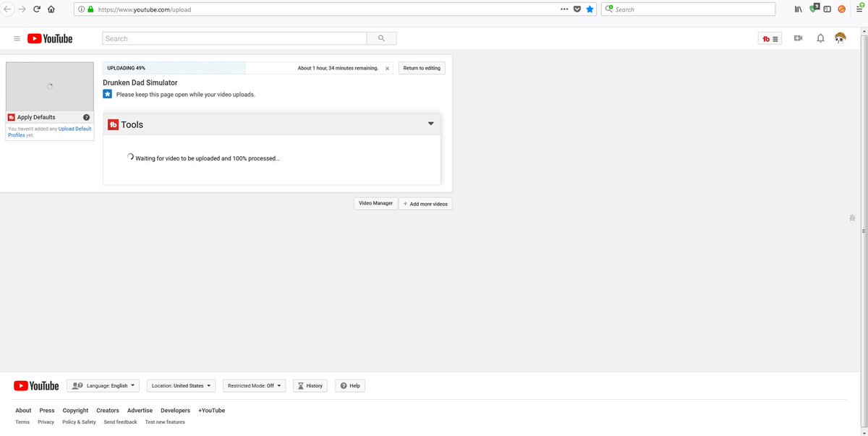Click the Help button in footer
Image resolution: width=868 pixels, height=436 pixels.
350,386
